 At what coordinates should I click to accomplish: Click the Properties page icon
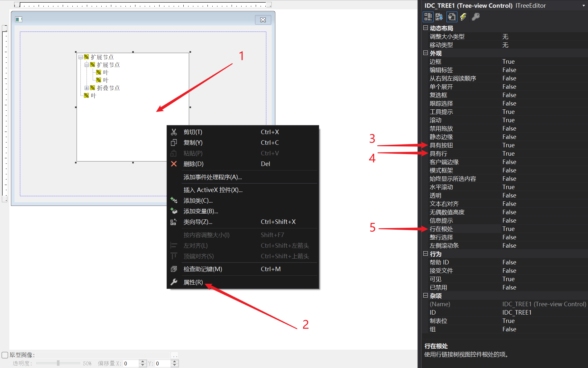[452, 17]
